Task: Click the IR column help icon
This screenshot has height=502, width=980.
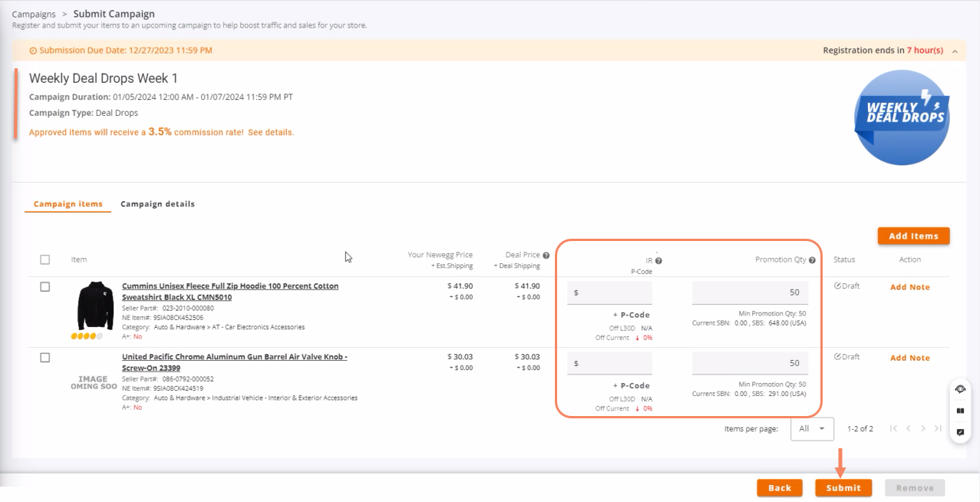Action: [x=658, y=261]
